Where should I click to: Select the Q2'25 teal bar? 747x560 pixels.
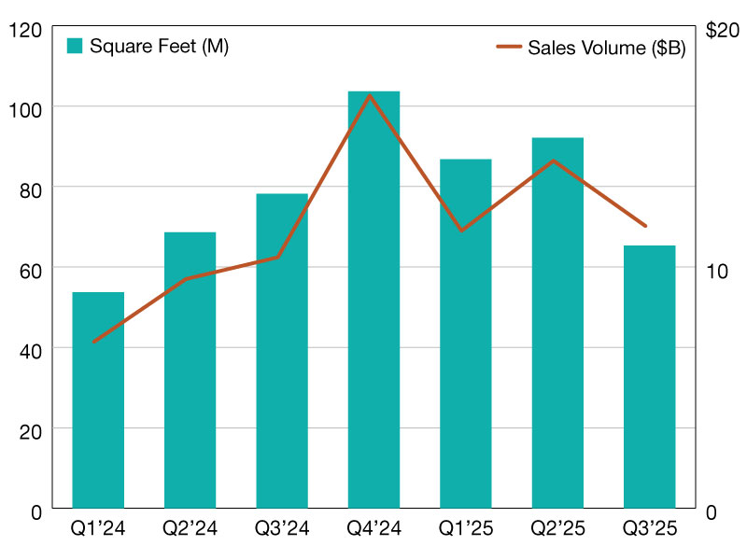click(557, 323)
